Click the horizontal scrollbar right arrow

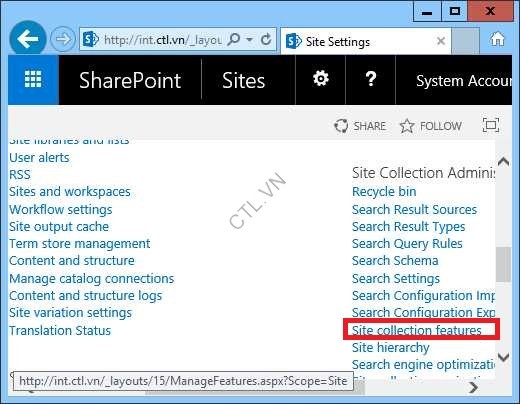pyautogui.click(x=473, y=387)
